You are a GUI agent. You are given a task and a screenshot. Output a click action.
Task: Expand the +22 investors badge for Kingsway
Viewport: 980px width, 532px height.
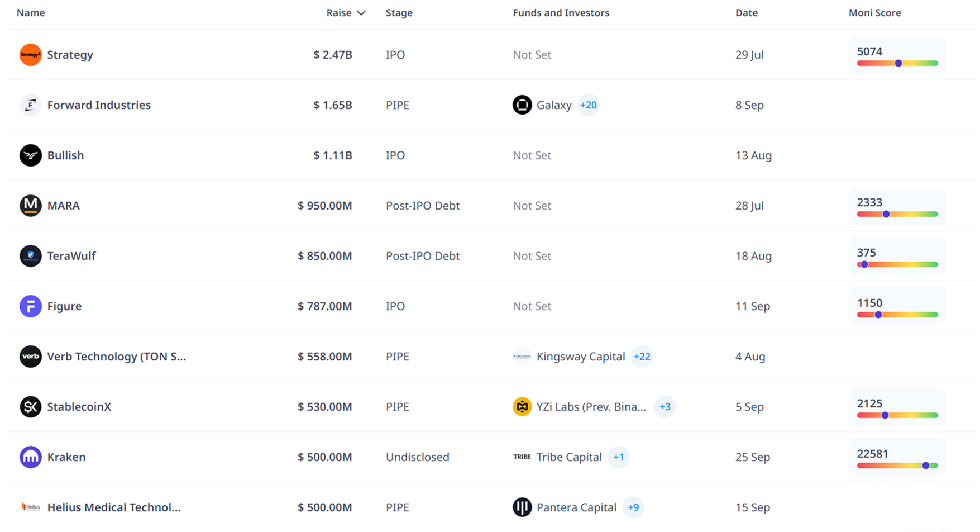pos(642,357)
